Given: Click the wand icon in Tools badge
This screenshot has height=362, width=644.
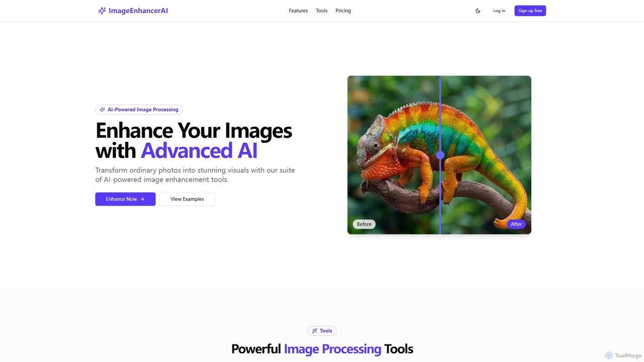Looking at the screenshot, I should (314, 331).
